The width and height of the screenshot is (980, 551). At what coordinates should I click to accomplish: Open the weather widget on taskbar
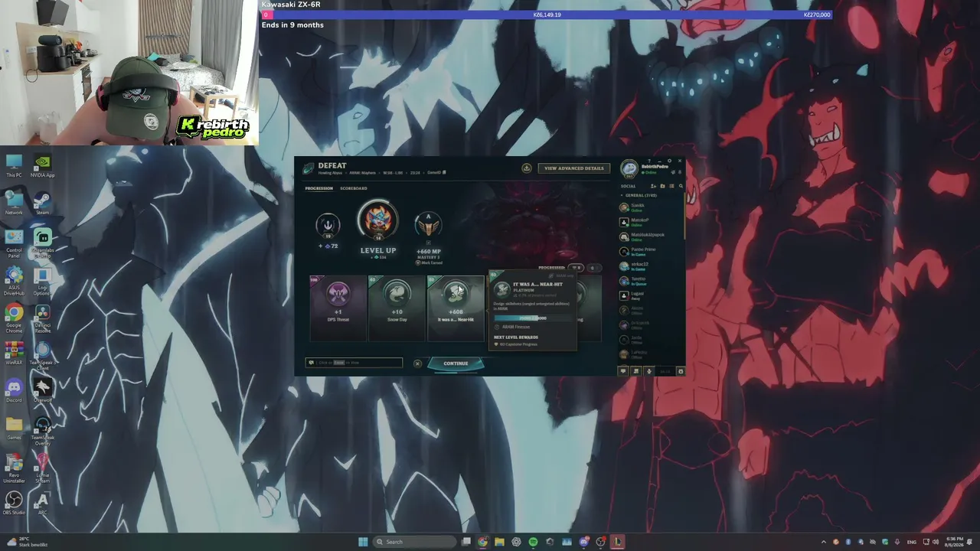(x=28, y=542)
